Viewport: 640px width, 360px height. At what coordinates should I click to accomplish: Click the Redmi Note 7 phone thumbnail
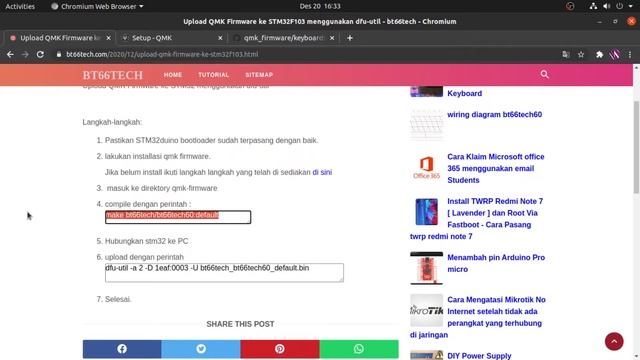[x=427, y=212]
